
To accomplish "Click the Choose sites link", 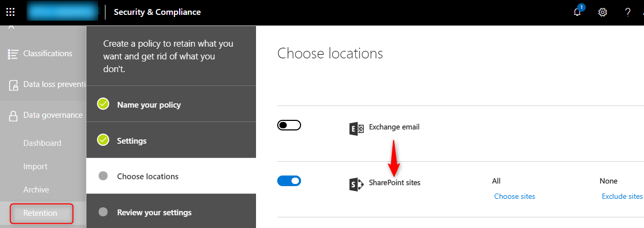I will (x=514, y=197).
